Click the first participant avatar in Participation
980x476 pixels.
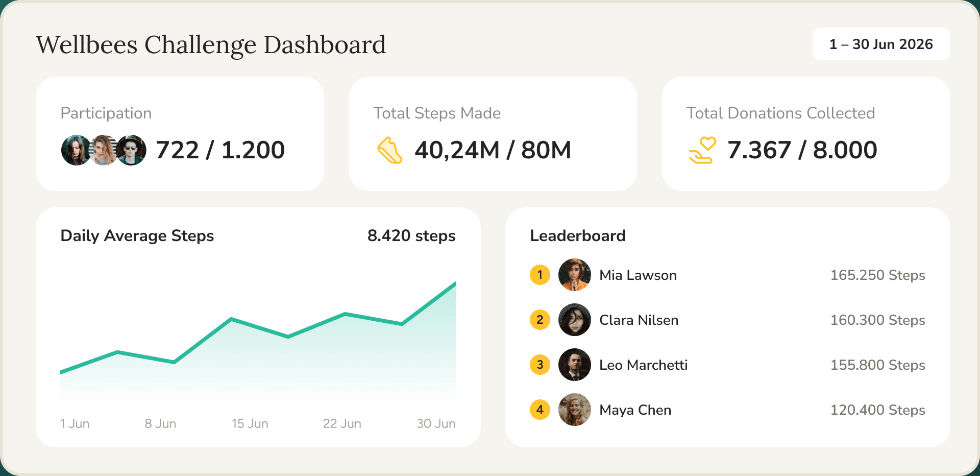pyautogui.click(x=75, y=150)
